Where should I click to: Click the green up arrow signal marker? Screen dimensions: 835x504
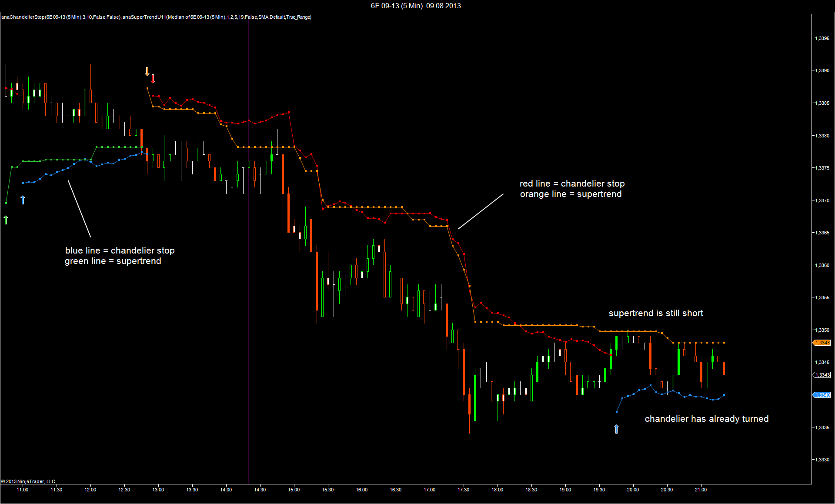[6, 220]
